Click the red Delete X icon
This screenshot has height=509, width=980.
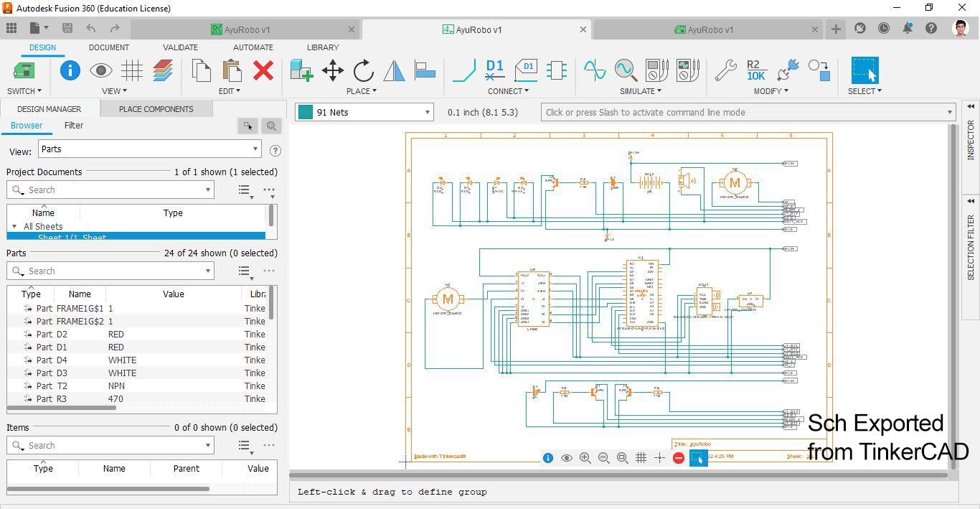click(263, 70)
